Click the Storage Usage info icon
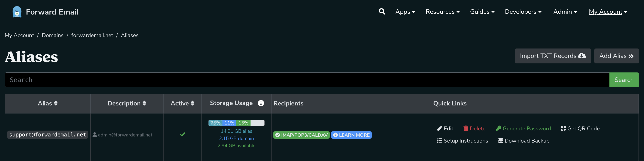Image resolution: width=644 pixels, height=161 pixels. 261,103
